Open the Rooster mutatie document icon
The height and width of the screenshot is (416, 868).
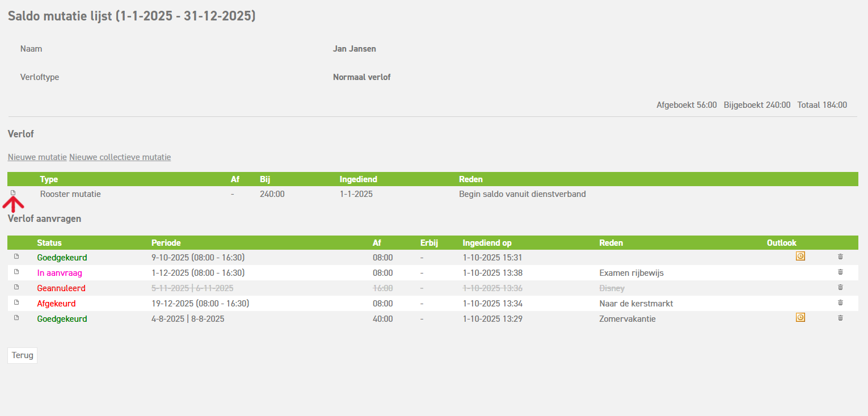coord(14,193)
